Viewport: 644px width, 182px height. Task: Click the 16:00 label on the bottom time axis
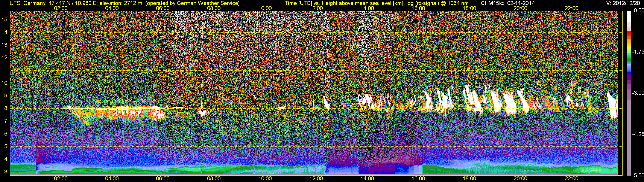tap(418, 179)
